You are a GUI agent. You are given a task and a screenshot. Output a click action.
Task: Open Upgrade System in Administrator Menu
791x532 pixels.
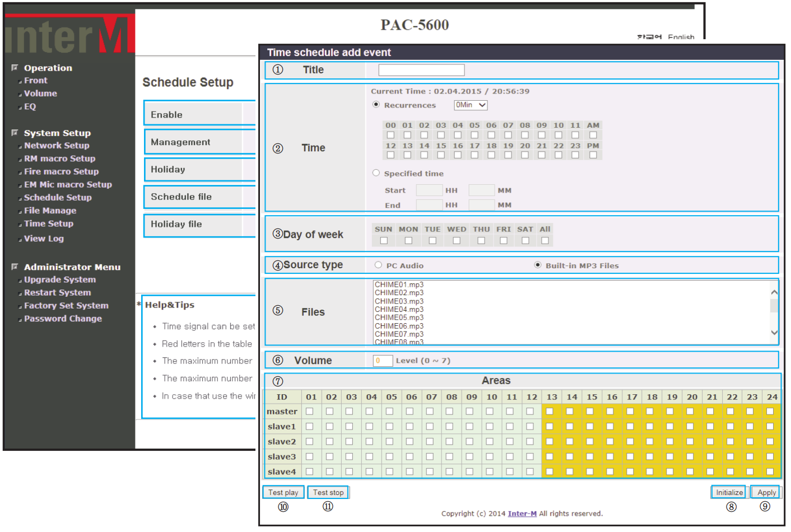click(60, 279)
